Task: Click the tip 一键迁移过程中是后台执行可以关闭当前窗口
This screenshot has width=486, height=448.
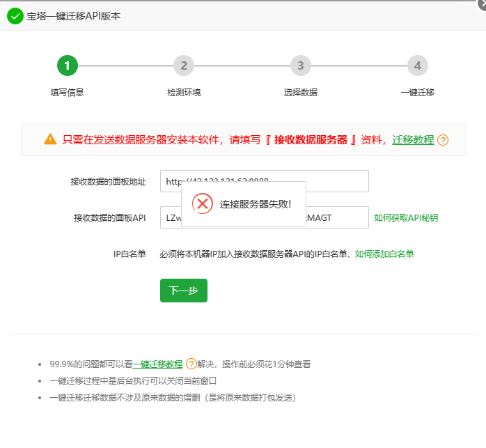Action: pyautogui.click(x=133, y=380)
